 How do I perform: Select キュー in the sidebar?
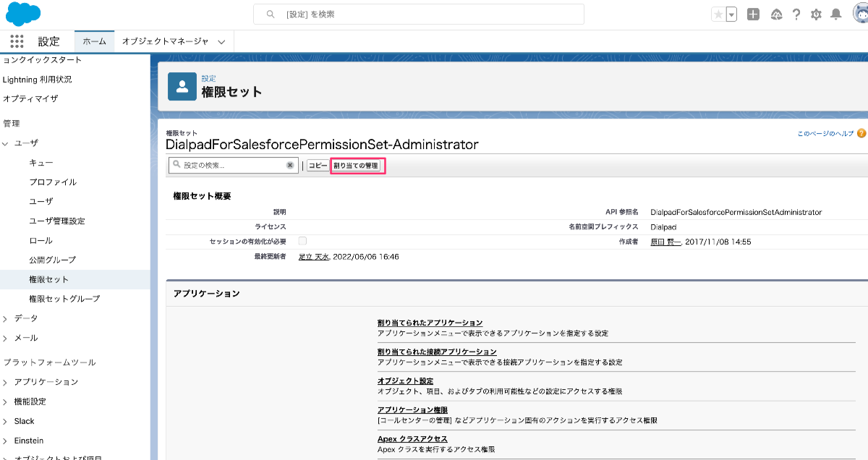coord(41,163)
